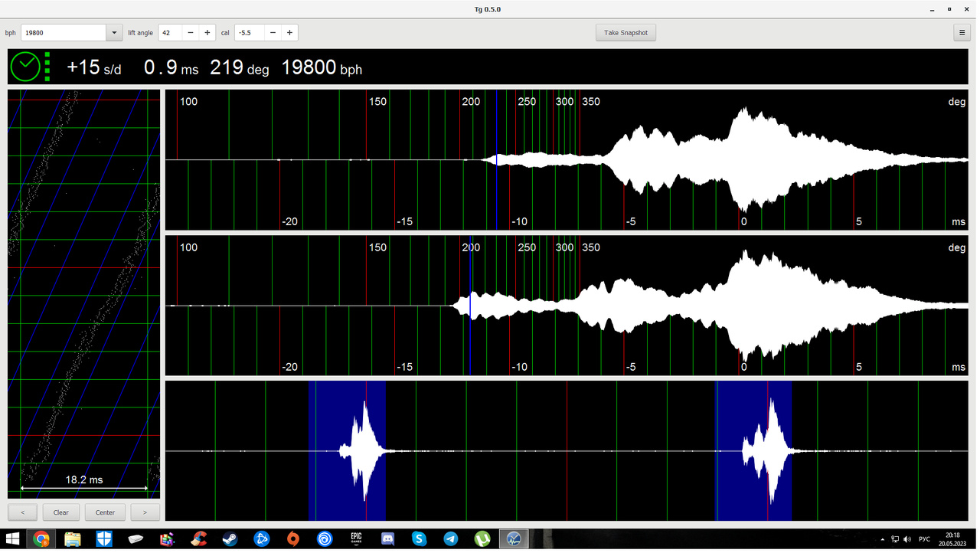This screenshot has width=980, height=553.
Task: Show hidden system tray icons
Action: [883, 540]
